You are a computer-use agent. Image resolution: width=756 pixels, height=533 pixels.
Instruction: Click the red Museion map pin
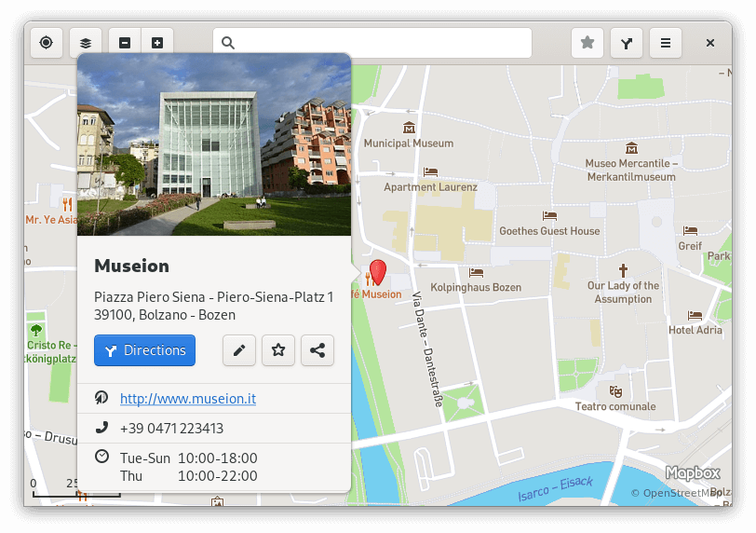(377, 272)
